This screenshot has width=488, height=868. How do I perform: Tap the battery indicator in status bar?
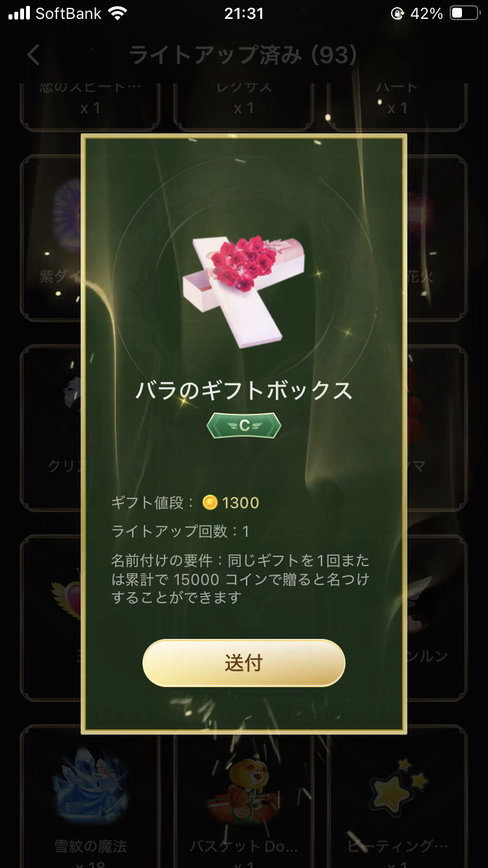pos(465,13)
